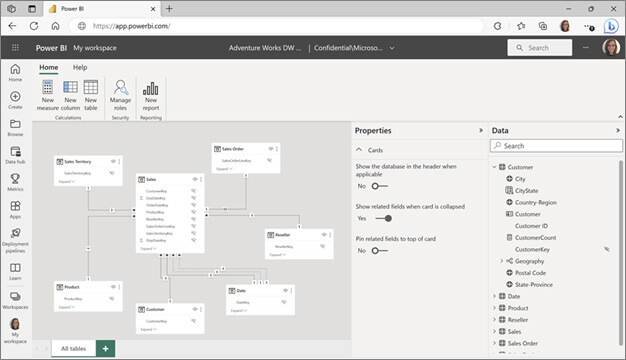Click the Power BI header logo text
Viewport: 626px width, 360px height.
51,48
